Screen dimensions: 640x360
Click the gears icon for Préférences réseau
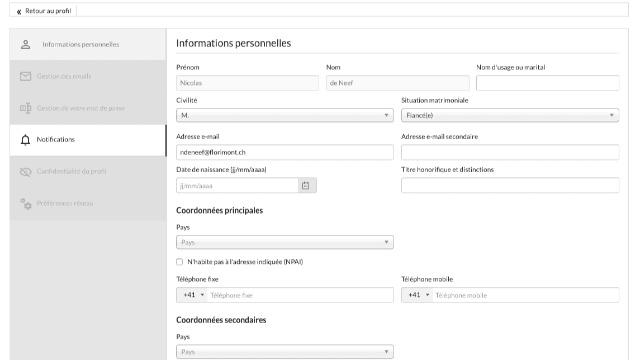point(25,204)
